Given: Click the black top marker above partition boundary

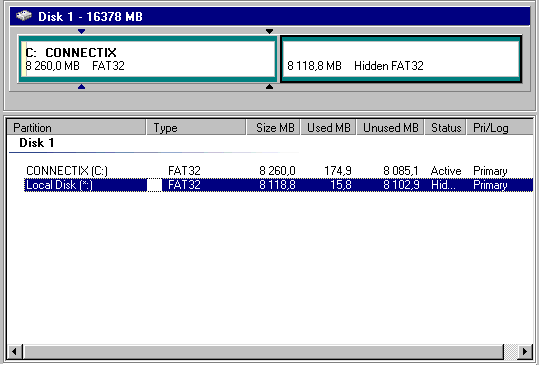Looking at the screenshot, I should click(x=270, y=31).
